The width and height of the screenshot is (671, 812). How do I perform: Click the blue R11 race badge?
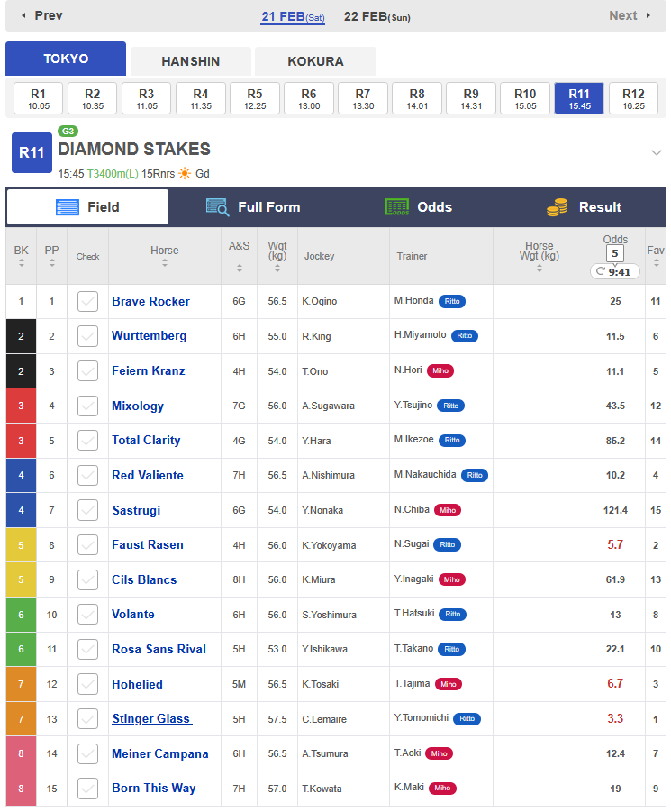[x=32, y=153]
